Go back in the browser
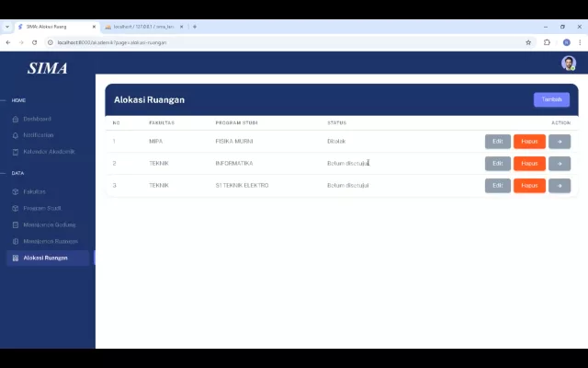Image resolution: width=588 pixels, height=368 pixels. click(8, 42)
